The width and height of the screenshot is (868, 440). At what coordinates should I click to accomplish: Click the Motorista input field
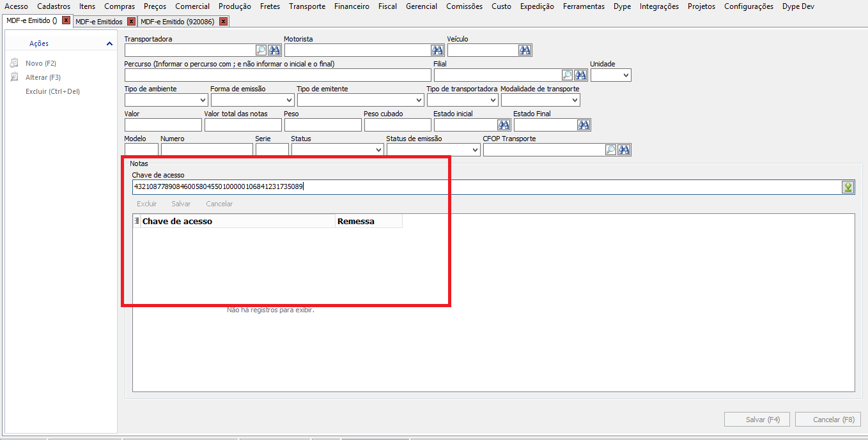[357, 50]
